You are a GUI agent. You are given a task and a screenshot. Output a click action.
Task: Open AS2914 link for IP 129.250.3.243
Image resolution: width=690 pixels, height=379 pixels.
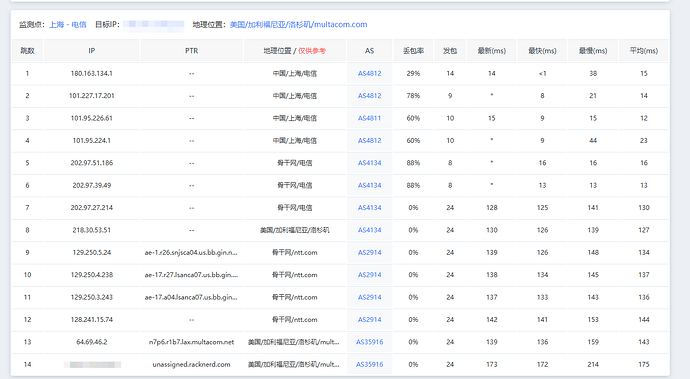point(370,297)
